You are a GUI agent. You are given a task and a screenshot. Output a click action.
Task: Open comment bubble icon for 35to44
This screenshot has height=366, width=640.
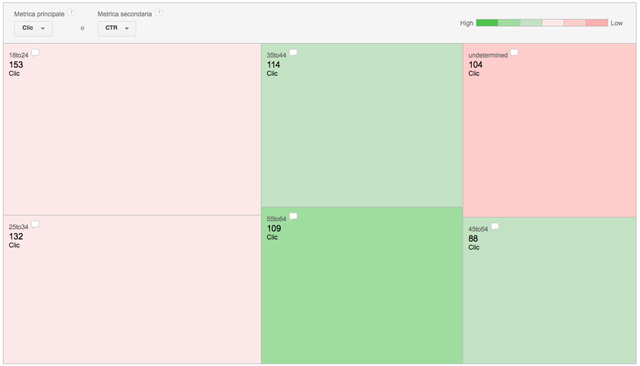(x=293, y=53)
